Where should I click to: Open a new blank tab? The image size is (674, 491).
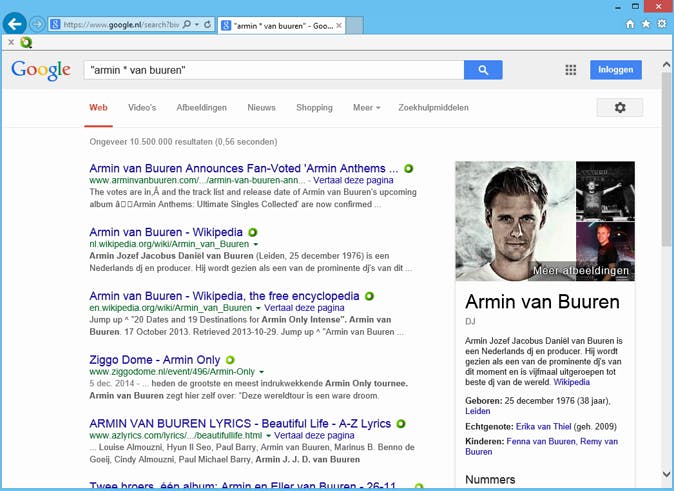(355, 25)
